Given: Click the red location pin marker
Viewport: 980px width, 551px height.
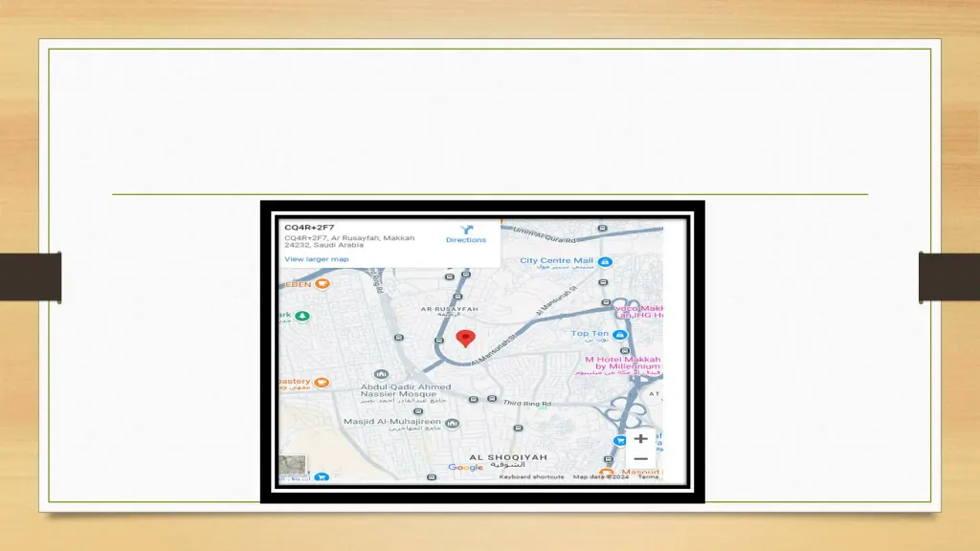Looking at the screenshot, I should (466, 338).
